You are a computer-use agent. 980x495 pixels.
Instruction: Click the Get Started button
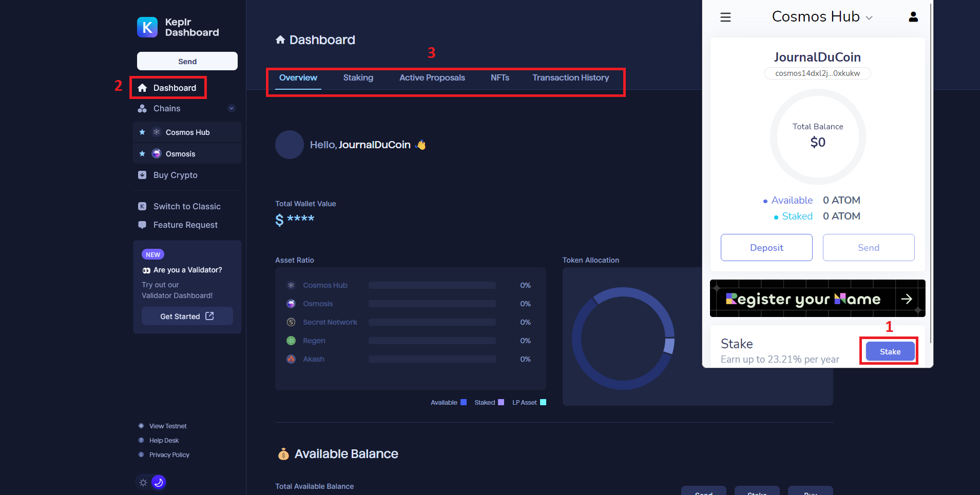(x=187, y=316)
